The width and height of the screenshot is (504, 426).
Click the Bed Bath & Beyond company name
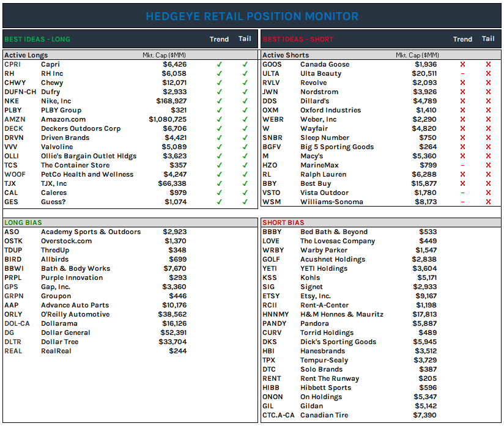pos(334,232)
